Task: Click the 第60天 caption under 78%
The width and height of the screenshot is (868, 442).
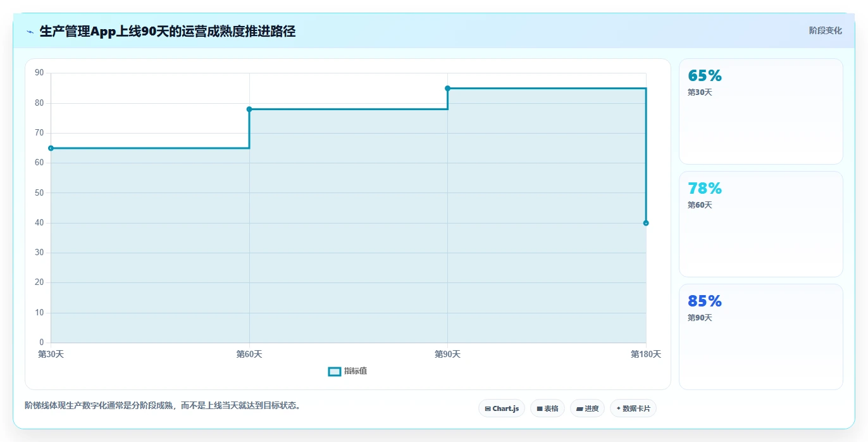Action: (x=700, y=205)
